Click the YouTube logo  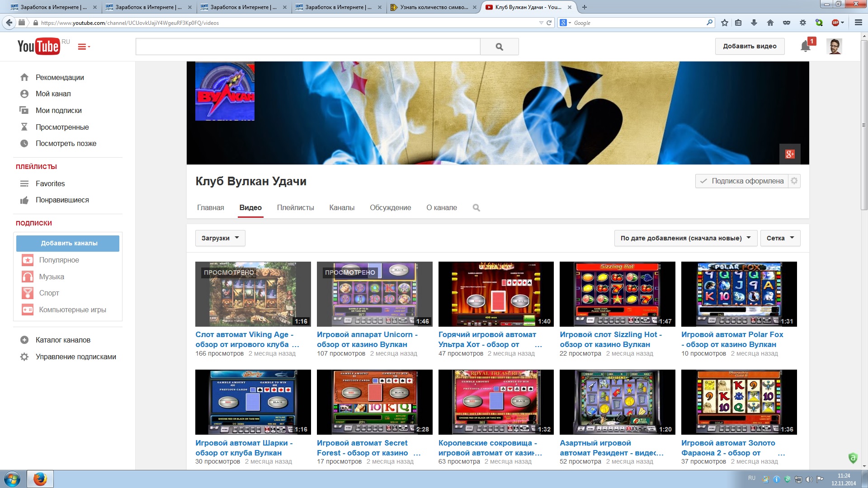click(39, 46)
